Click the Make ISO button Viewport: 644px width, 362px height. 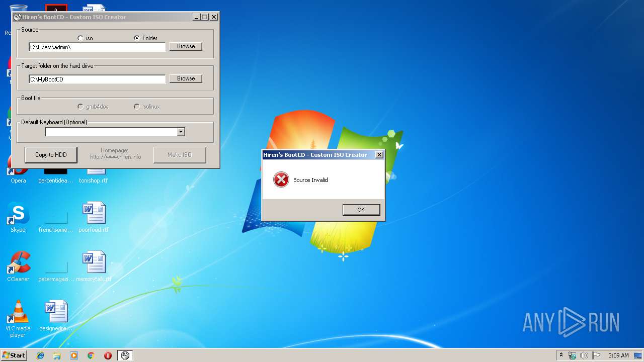180,155
